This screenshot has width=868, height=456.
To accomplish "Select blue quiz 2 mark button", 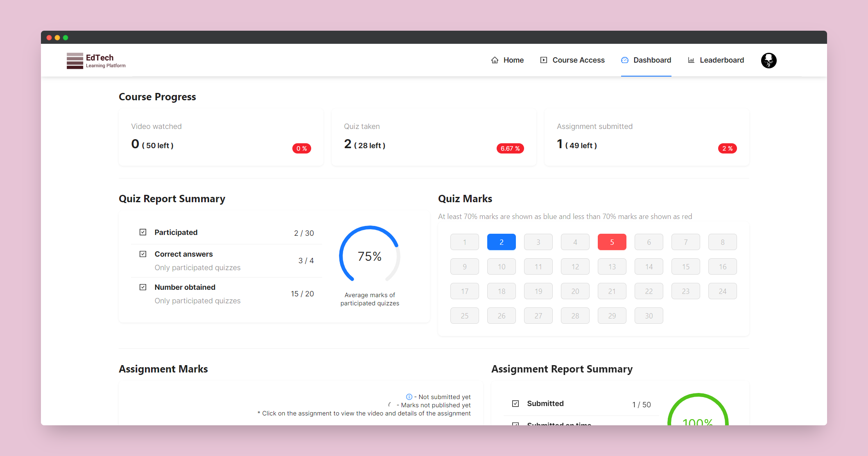I will (x=501, y=242).
